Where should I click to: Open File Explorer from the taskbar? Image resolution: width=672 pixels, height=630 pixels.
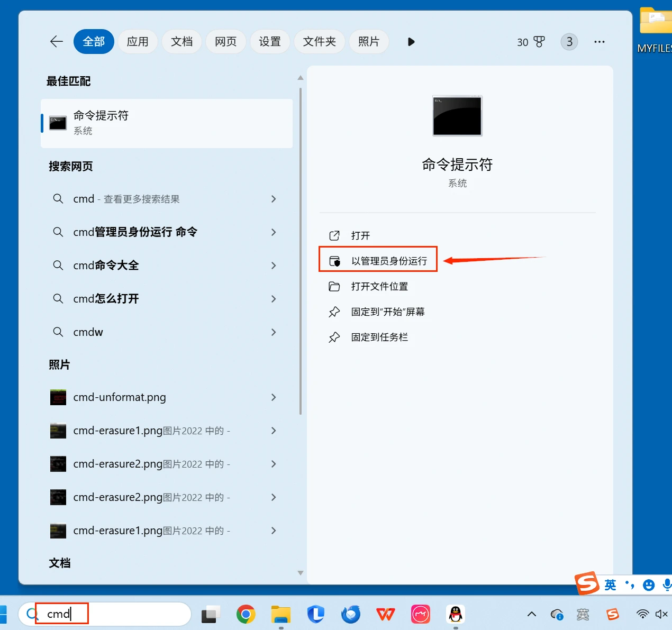pos(280,614)
